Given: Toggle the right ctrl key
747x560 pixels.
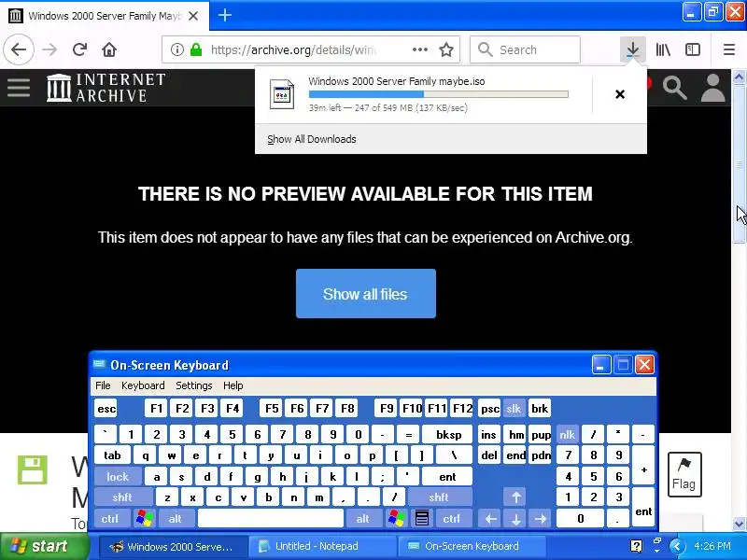Looking at the screenshot, I should pos(452,519).
